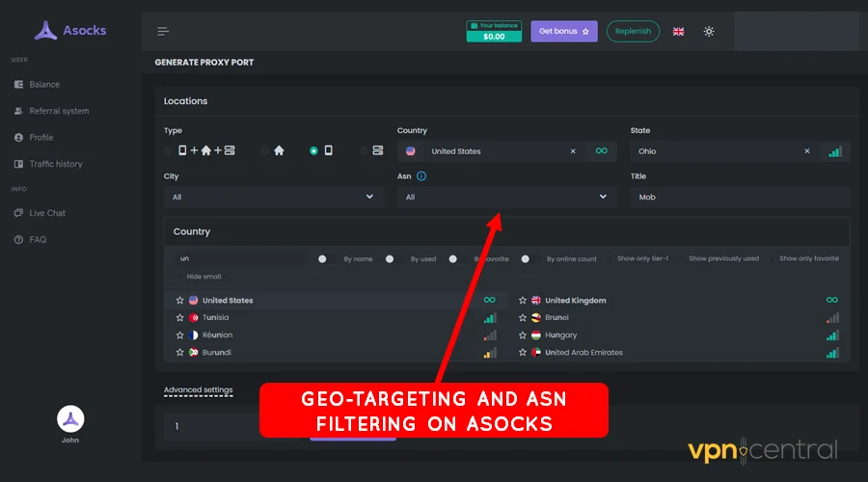Screen dimensions: 868x482
Task: Toggle light theme sun icon
Action: (x=709, y=32)
